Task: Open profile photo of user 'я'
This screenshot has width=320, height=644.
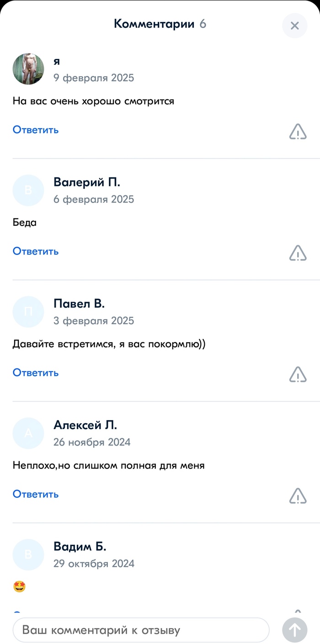Action: [28, 69]
